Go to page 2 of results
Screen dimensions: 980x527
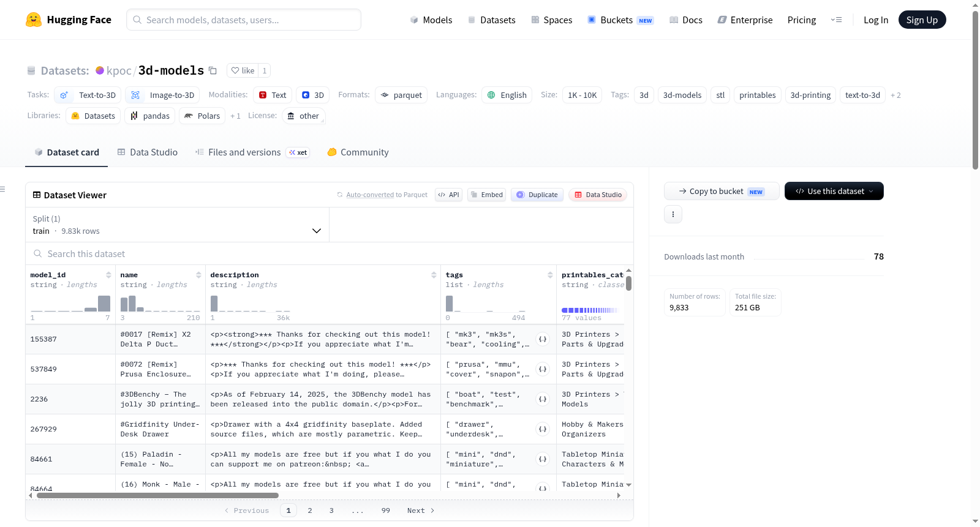click(x=310, y=510)
